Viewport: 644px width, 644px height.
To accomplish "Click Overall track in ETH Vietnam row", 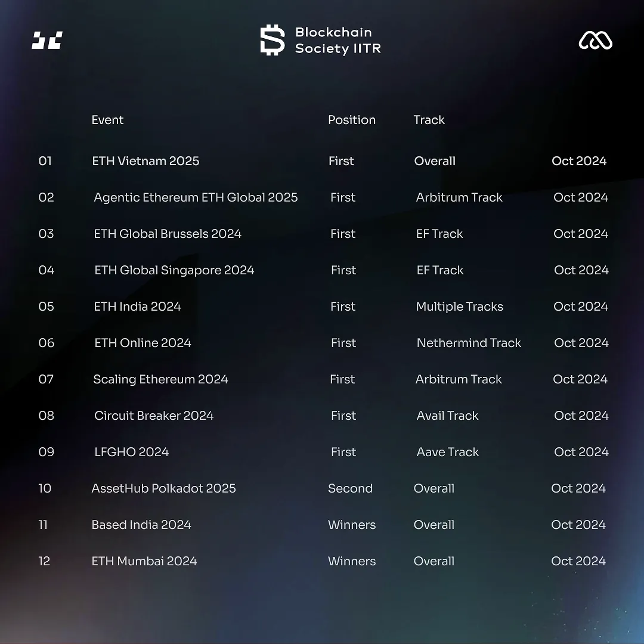I will [x=435, y=161].
